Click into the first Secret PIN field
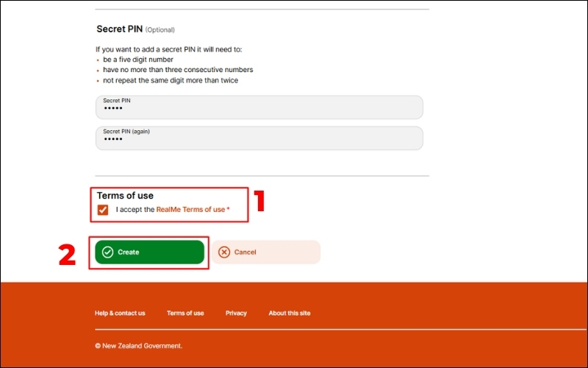Viewport: 588px width, 368px height. pyautogui.click(x=259, y=107)
